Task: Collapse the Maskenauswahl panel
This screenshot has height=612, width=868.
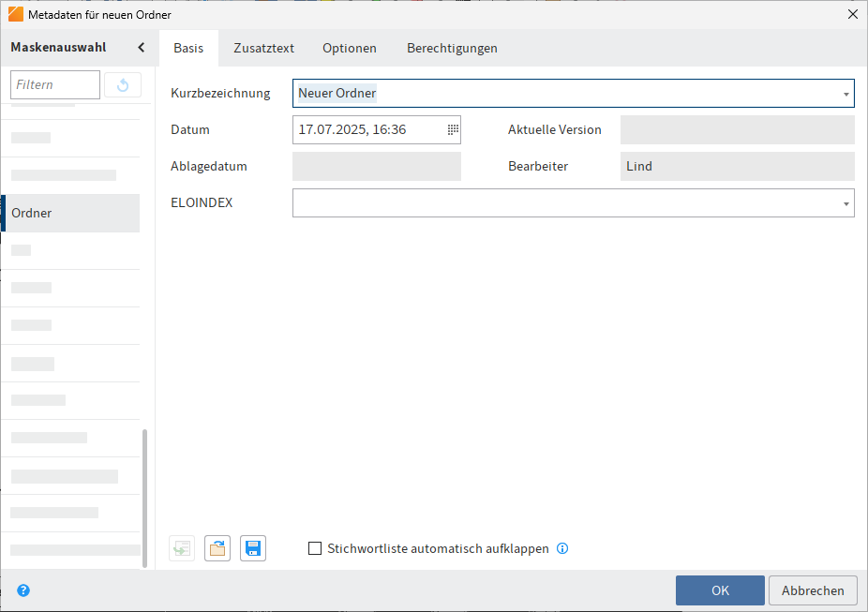Action: tap(142, 47)
